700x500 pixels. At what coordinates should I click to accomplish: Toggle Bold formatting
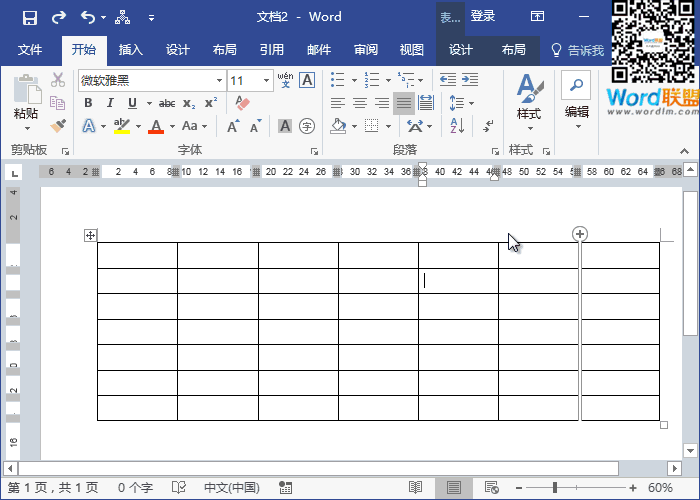point(88,103)
